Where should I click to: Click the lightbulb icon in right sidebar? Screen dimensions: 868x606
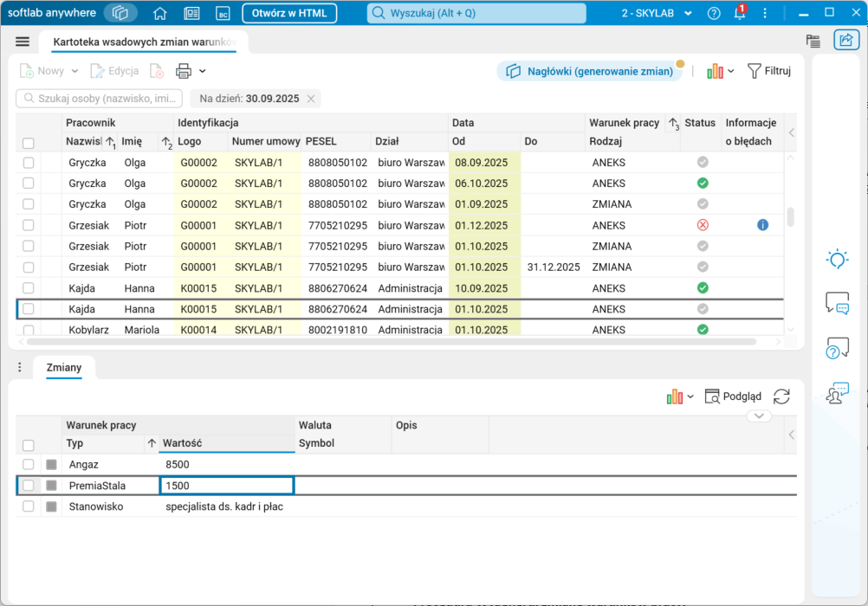(x=837, y=259)
